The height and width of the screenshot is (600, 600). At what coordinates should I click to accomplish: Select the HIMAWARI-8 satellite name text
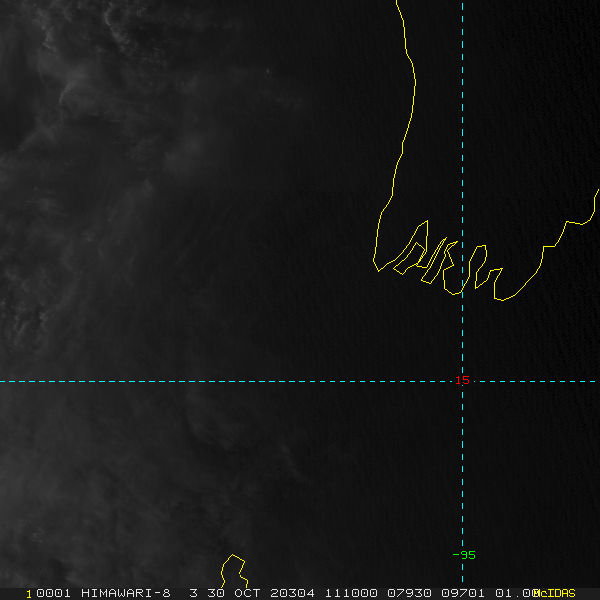click(126, 593)
